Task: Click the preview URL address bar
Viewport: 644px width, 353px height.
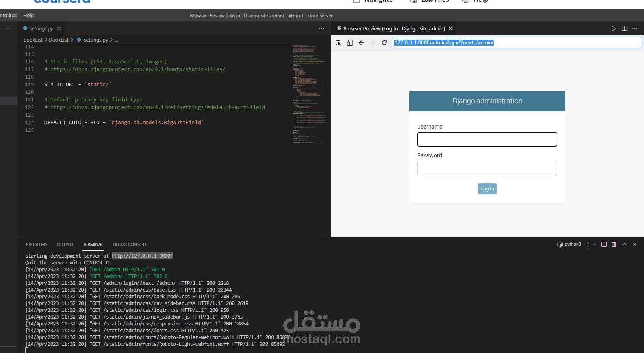Action: tap(517, 42)
